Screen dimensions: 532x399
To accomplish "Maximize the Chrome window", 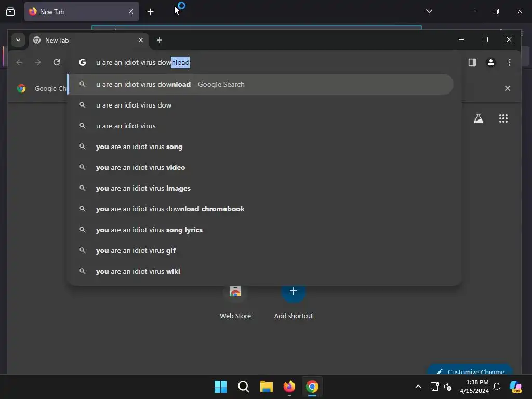I will click(485, 39).
